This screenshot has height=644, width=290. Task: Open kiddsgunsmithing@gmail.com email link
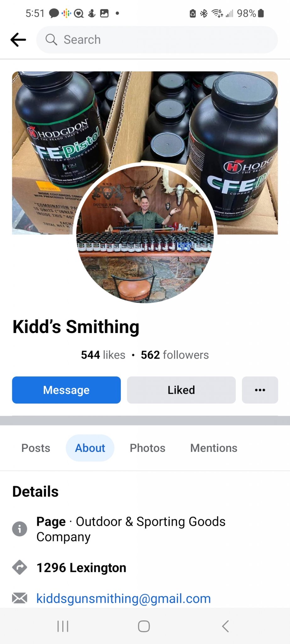pos(124,598)
